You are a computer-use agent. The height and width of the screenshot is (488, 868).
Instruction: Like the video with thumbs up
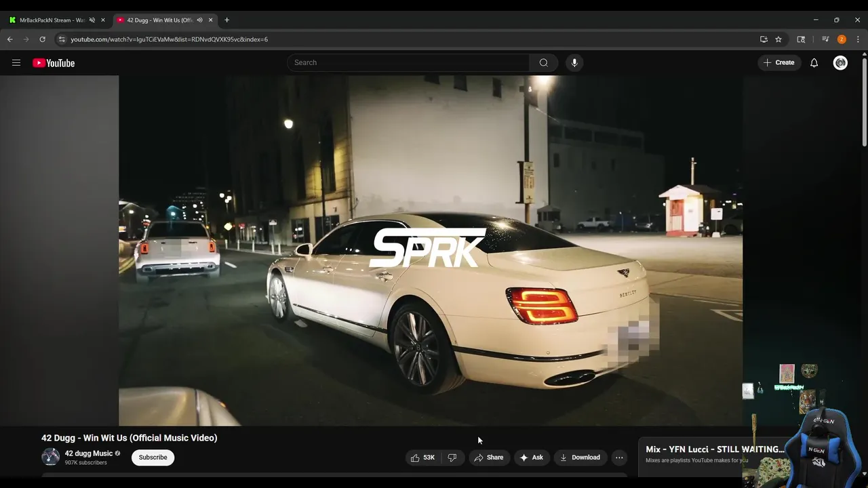tap(424, 457)
